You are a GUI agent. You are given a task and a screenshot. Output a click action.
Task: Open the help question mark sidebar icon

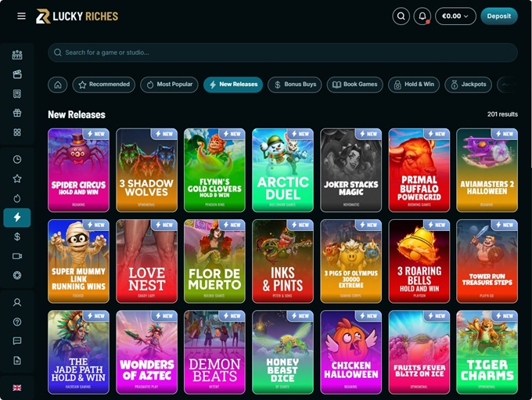pos(17,322)
